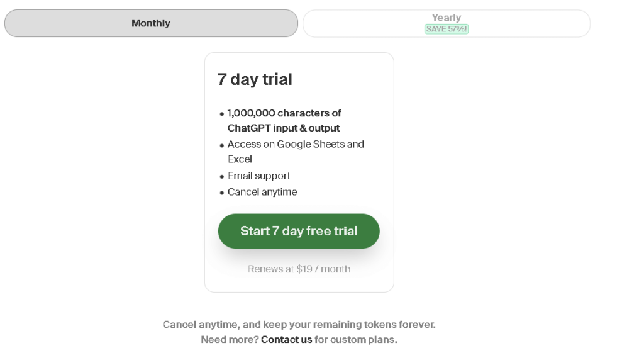The height and width of the screenshot is (348, 644).
Task: Start the 7 day free trial
Action: coord(299,231)
